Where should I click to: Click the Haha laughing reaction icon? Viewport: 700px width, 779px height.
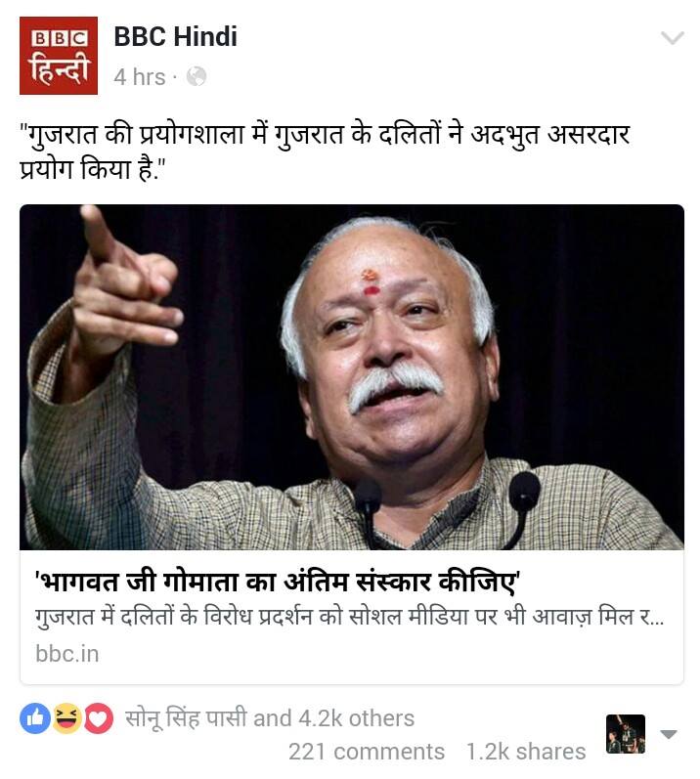[67, 718]
